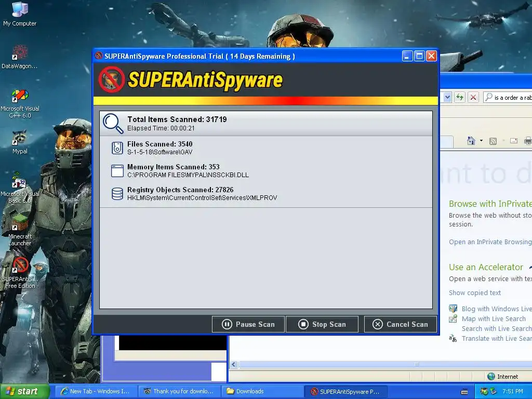Open the Minecraft Launcher shortcut

pos(20,231)
